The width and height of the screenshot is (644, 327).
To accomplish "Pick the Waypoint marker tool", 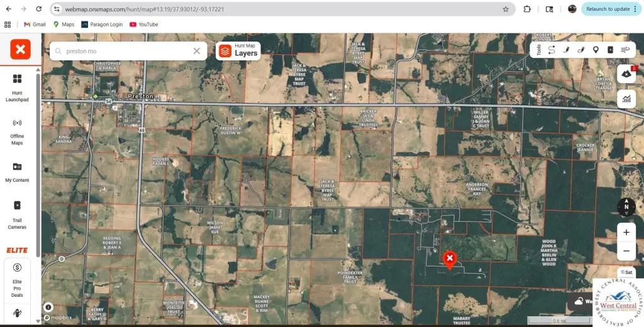I will point(596,50).
